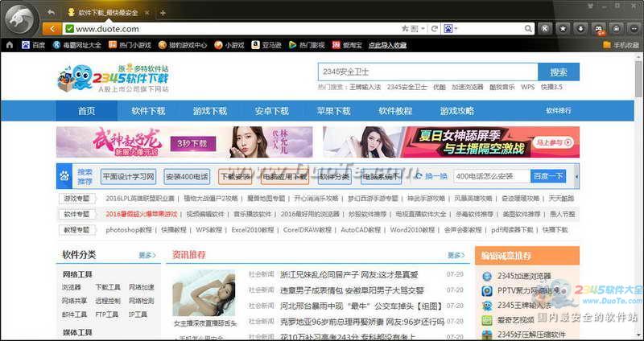
Task: Open a new tab with plus button
Action: pos(163,13)
